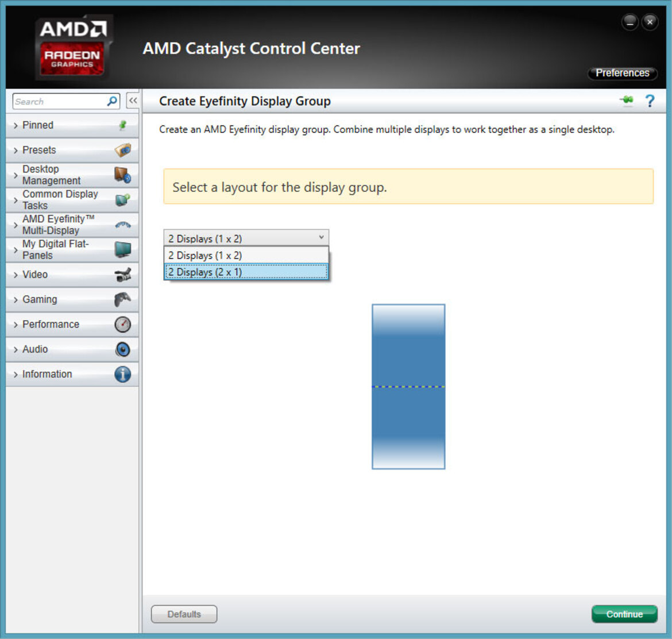Click the Desktop Management icon
The height and width of the screenshot is (639, 672).
(123, 175)
